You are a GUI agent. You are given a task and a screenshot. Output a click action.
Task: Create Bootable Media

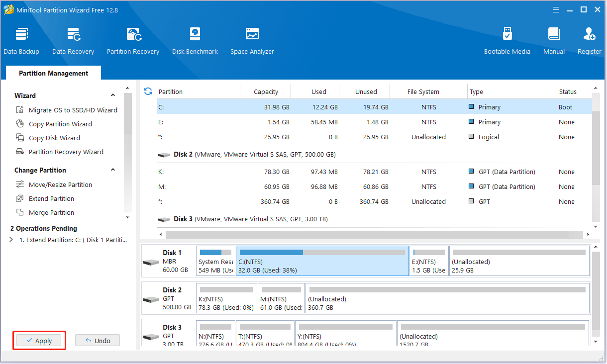click(507, 41)
